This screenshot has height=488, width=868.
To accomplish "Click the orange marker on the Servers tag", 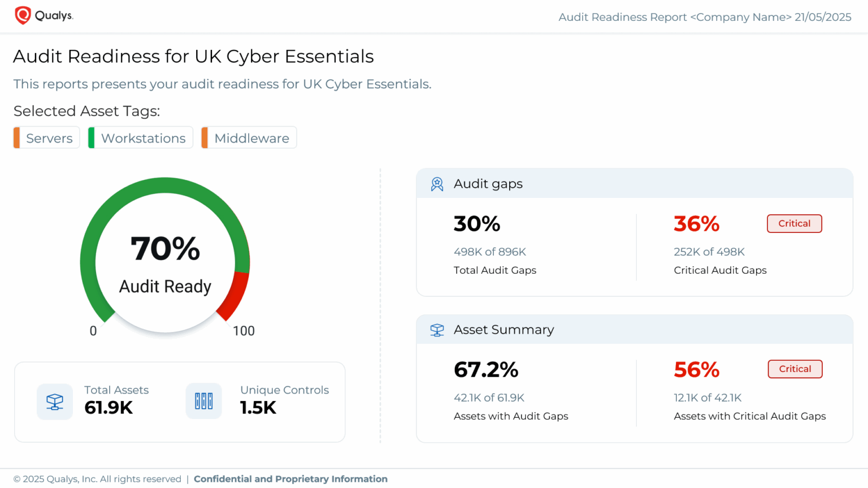I will tap(18, 137).
